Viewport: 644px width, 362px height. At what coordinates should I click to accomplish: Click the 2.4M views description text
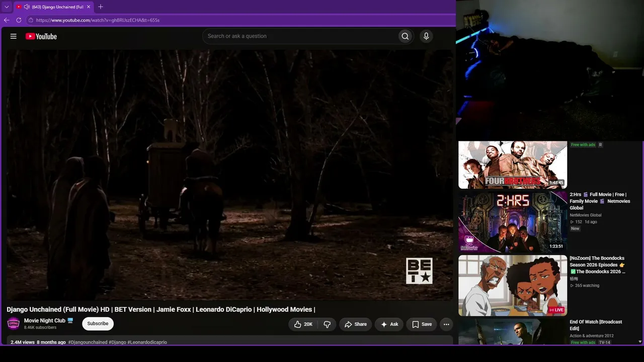tap(23, 342)
